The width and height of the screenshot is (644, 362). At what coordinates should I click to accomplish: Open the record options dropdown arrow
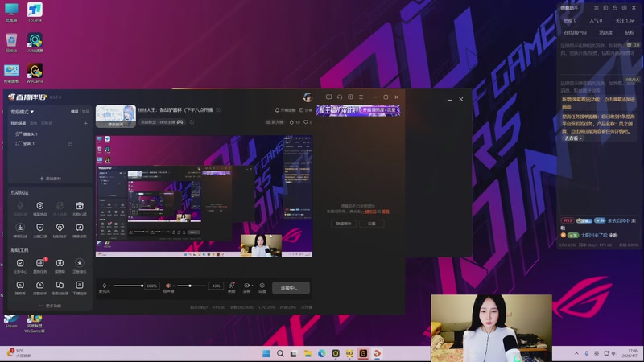pyautogui.click(x=252, y=286)
